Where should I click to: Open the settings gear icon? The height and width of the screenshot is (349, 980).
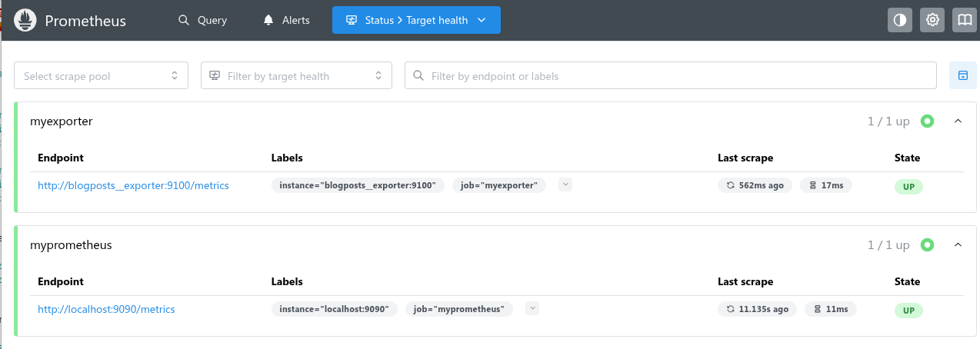(932, 20)
